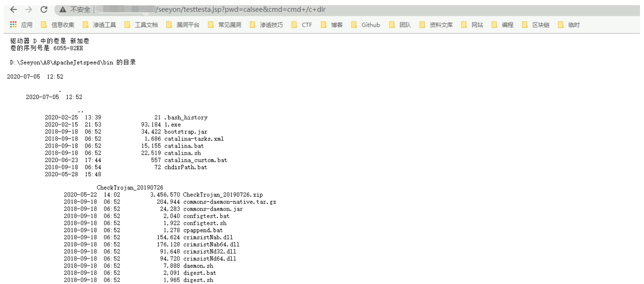Open the 信息收集 bookmark folder

(58, 25)
